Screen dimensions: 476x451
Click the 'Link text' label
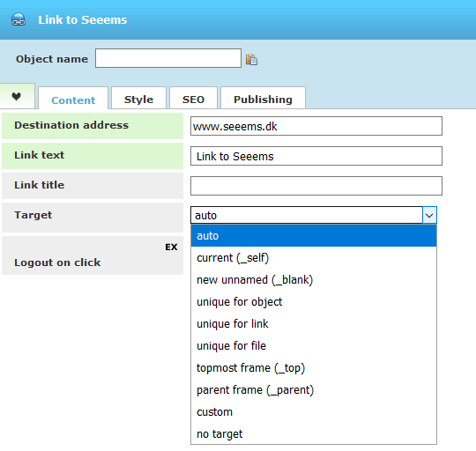[x=39, y=155]
